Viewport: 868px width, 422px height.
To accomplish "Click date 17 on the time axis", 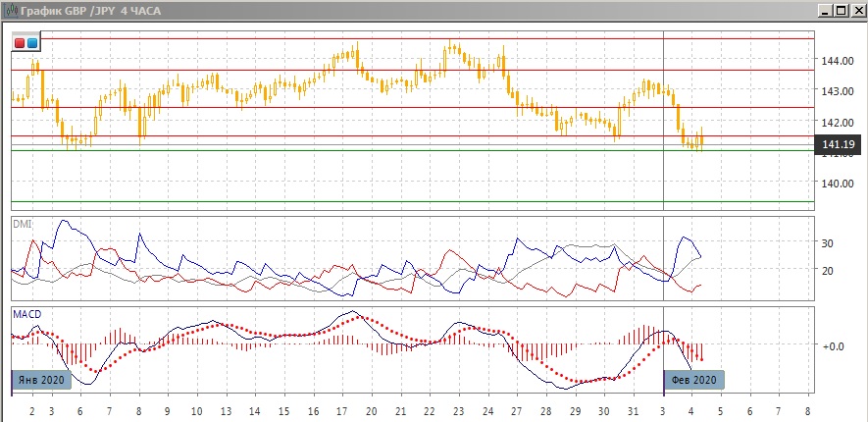I will coord(340,411).
